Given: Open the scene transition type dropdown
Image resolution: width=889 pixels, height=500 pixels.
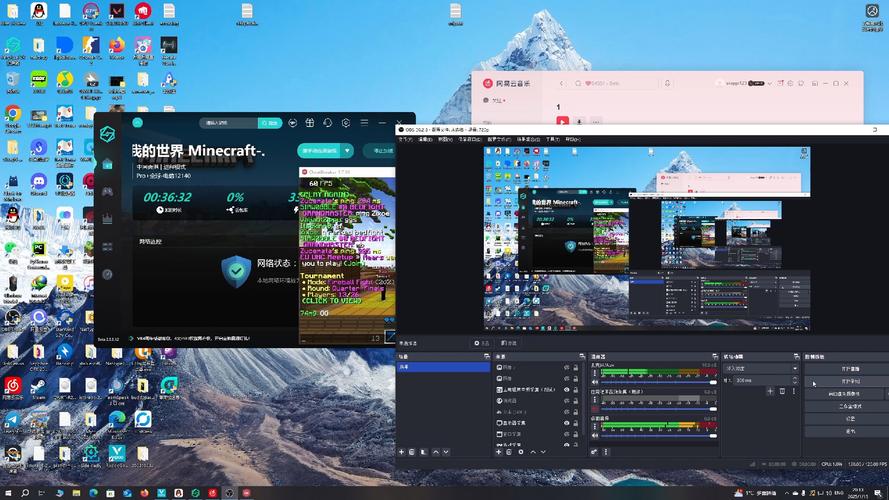Looking at the screenshot, I should point(761,368).
